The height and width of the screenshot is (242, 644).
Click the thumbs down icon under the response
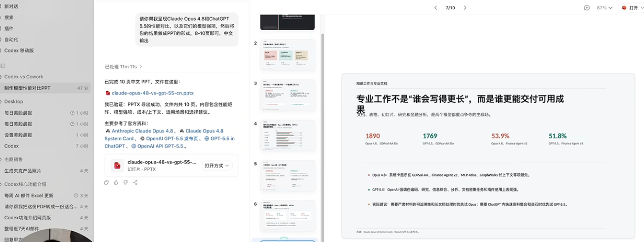[x=126, y=183]
